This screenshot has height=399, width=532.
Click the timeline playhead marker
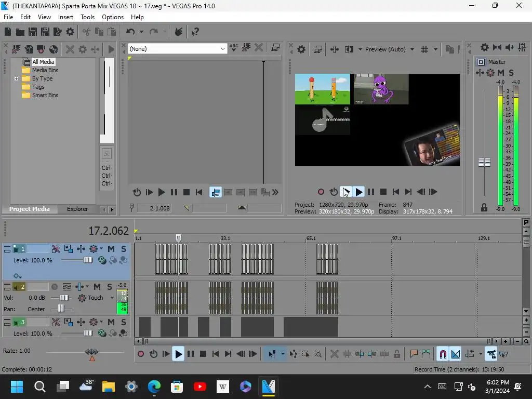pos(179,238)
